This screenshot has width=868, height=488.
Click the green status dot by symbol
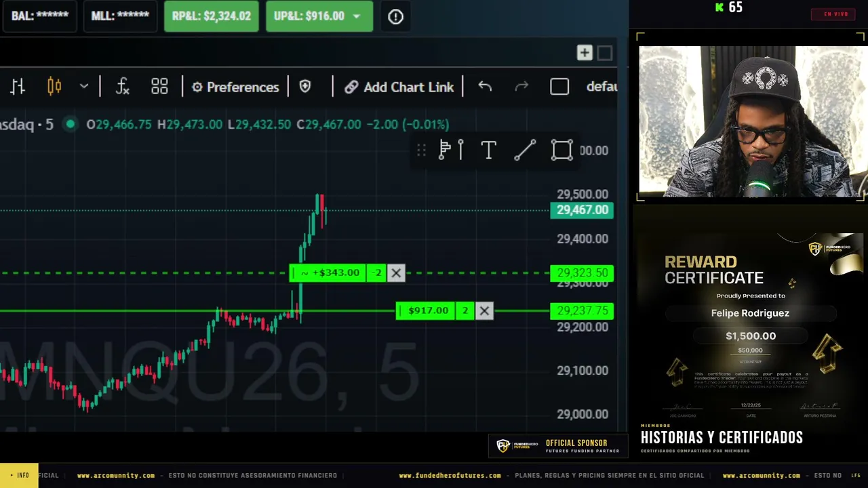(x=70, y=124)
